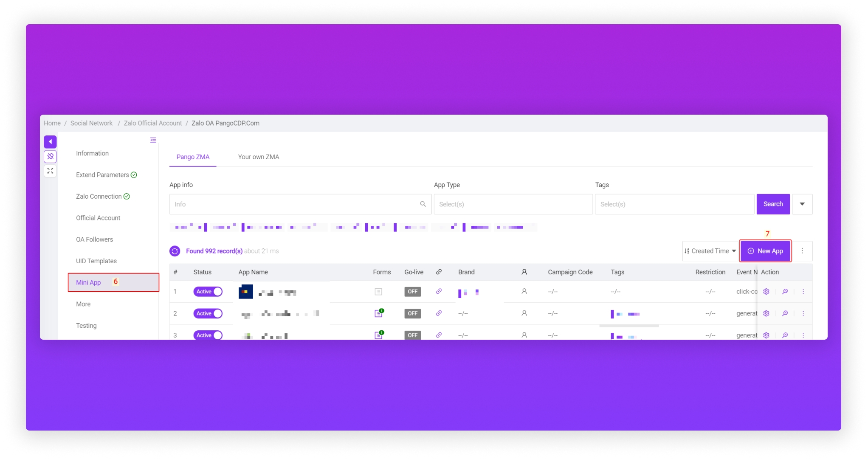
Task: Toggle Active status switch for row 1
Action: click(208, 292)
